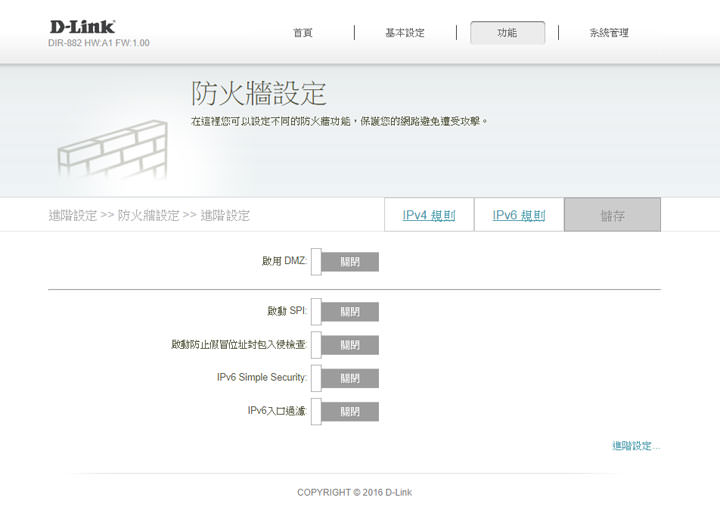Click the first 進階設定 in the breadcrumb
720x510 pixels.
72,215
